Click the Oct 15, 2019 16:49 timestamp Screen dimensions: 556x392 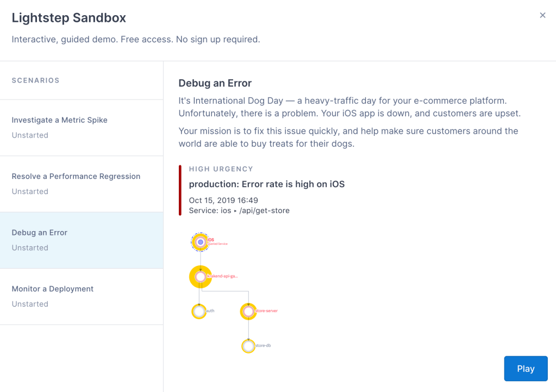coord(223,201)
